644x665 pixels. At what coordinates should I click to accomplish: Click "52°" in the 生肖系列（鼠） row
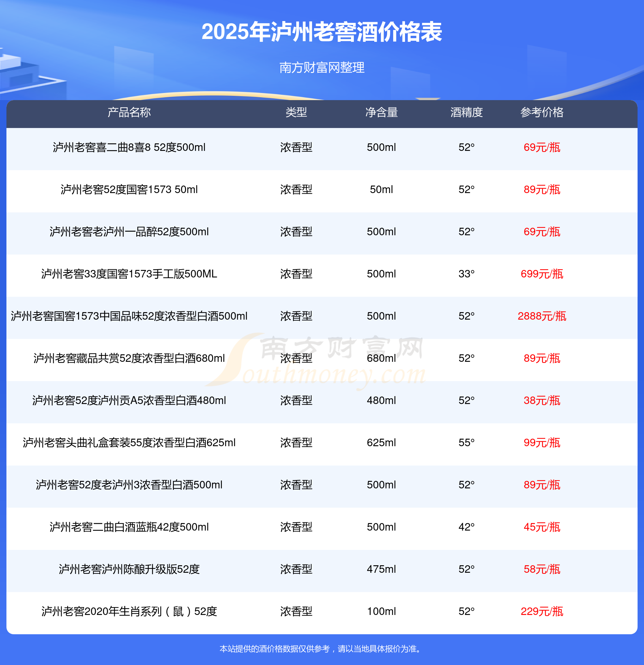pyautogui.click(x=467, y=611)
